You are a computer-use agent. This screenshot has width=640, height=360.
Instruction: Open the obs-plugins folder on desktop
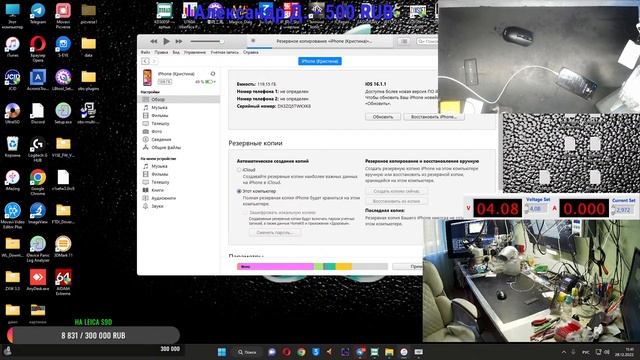click(88, 80)
